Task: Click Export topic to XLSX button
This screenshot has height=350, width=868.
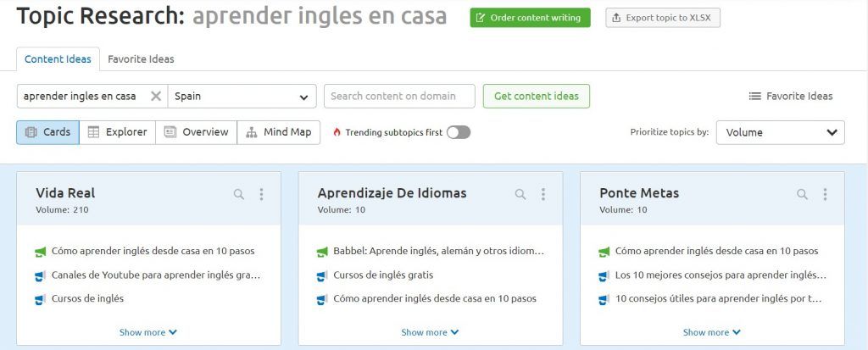Action: (x=663, y=18)
